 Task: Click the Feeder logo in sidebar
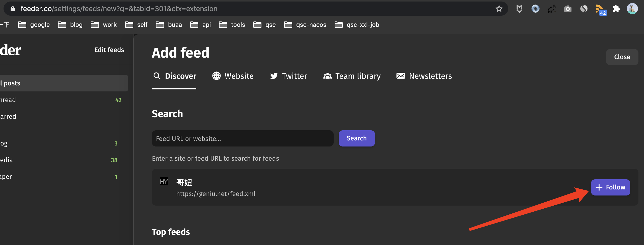pos(10,50)
